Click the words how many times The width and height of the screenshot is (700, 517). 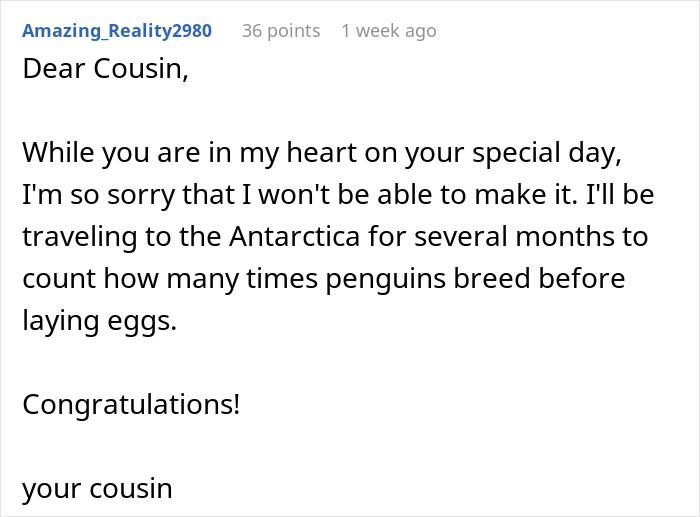(201, 279)
